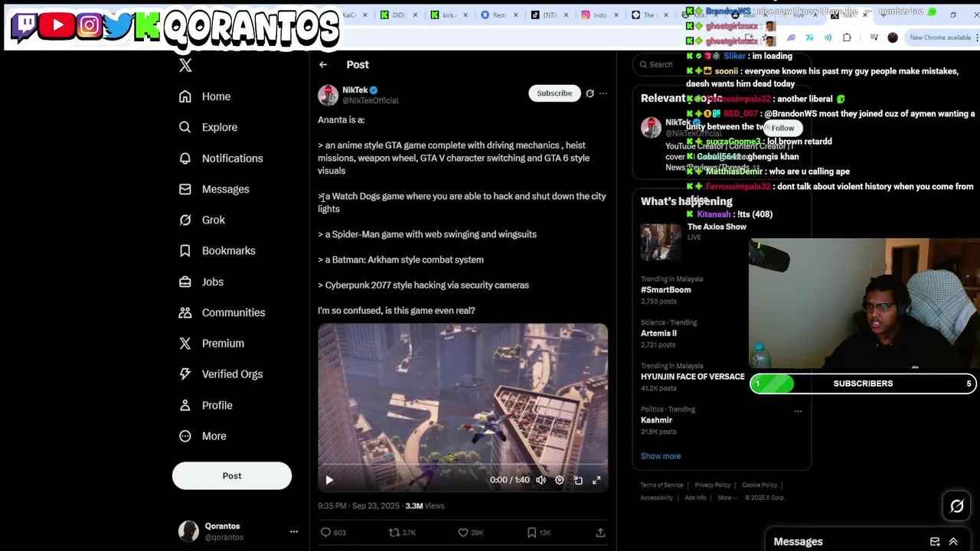The height and width of the screenshot is (551, 980).
Task: Open Privacy Policy link
Action: (713, 485)
